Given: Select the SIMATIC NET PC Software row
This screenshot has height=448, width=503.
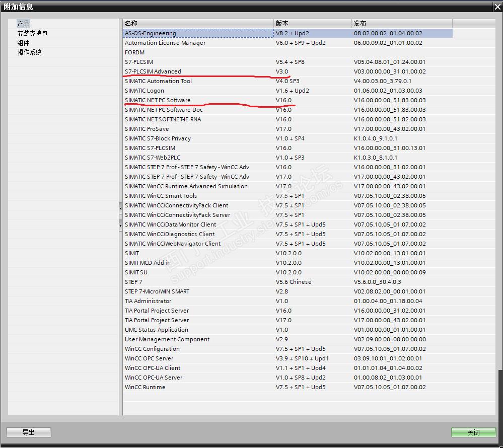Looking at the screenshot, I should [x=288, y=100].
